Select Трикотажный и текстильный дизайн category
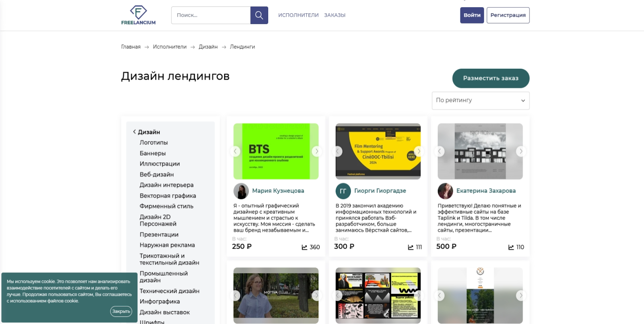Image resolution: width=644 pixels, height=324 pixels. [169, 259]
